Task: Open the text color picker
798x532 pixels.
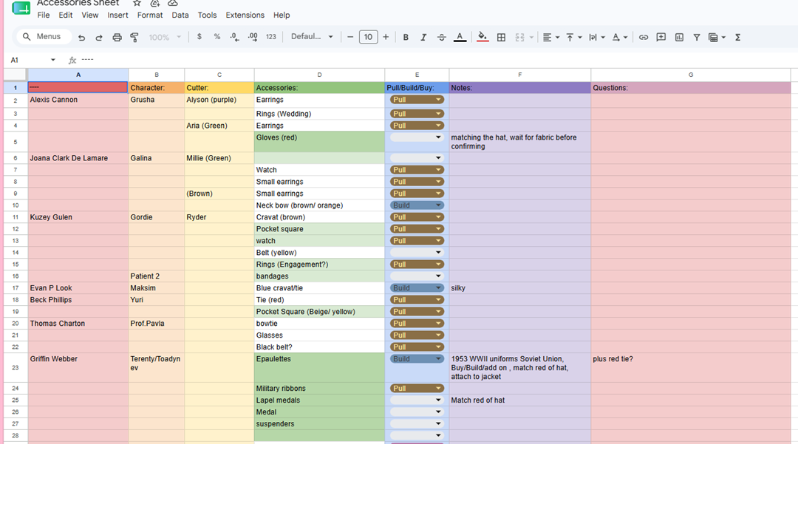Action: point(460,37)
